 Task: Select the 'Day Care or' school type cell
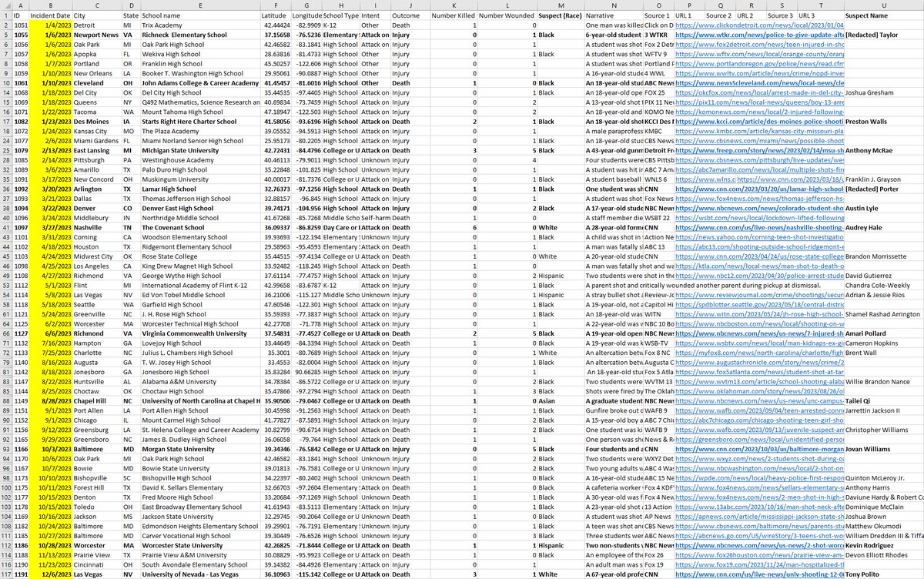pos(341,228)
